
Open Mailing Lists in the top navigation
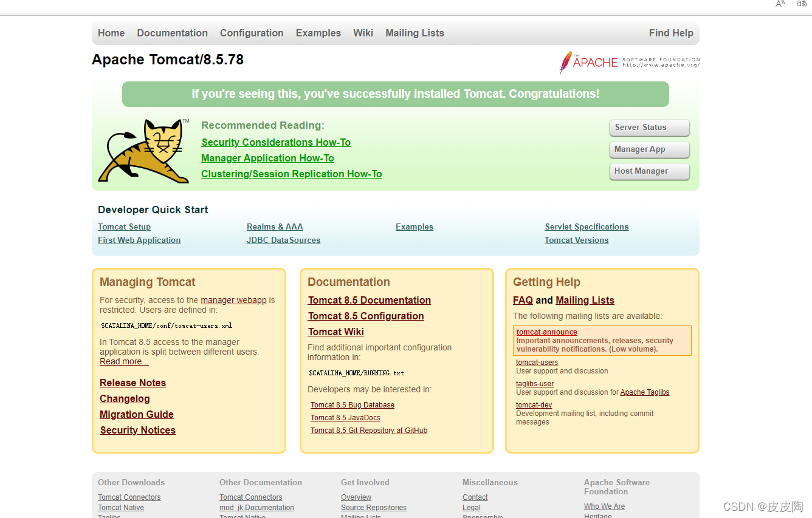coord(415,33)
